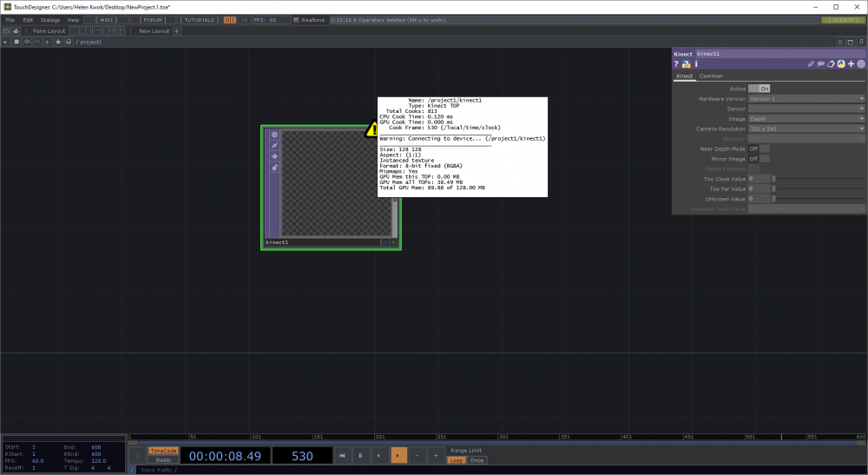Pause timeline playback
This screenshot has width=868, height=475.
tap(360, 456)
